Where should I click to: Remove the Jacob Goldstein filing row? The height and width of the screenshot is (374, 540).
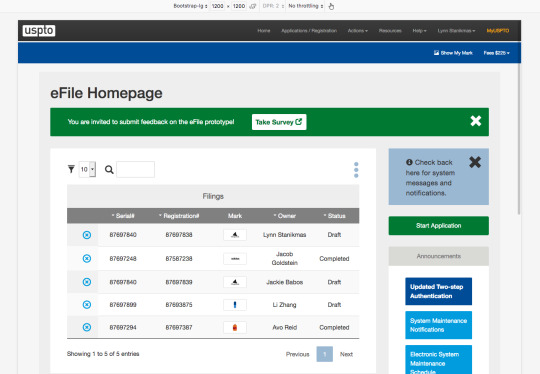tap(87, 258)
